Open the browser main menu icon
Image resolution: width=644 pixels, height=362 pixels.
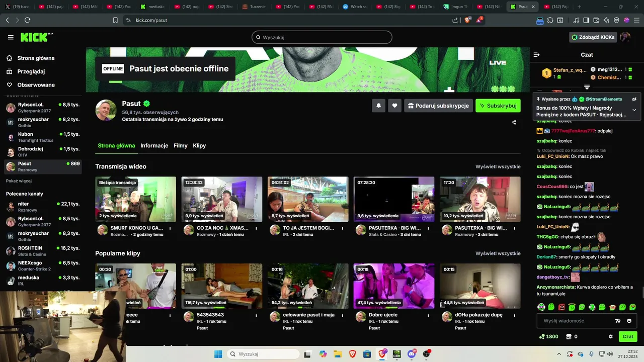(636, 20)
